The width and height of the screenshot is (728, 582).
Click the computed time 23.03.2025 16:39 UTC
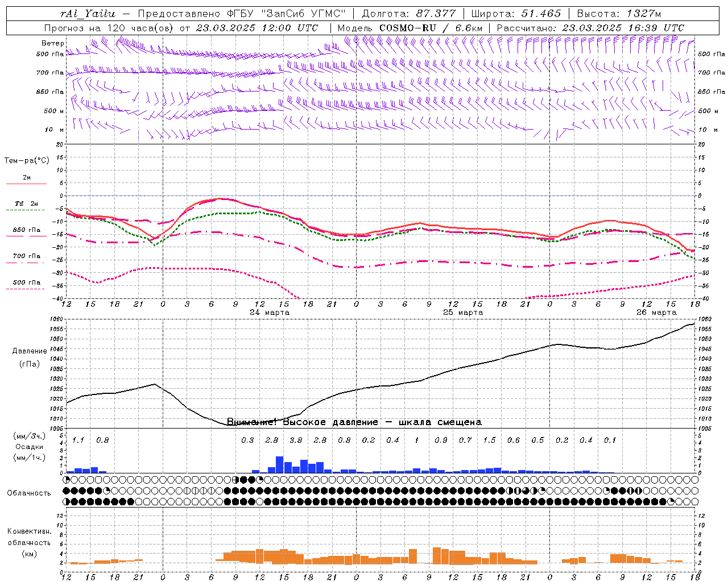pyautogui.click(x=623, y=28)
